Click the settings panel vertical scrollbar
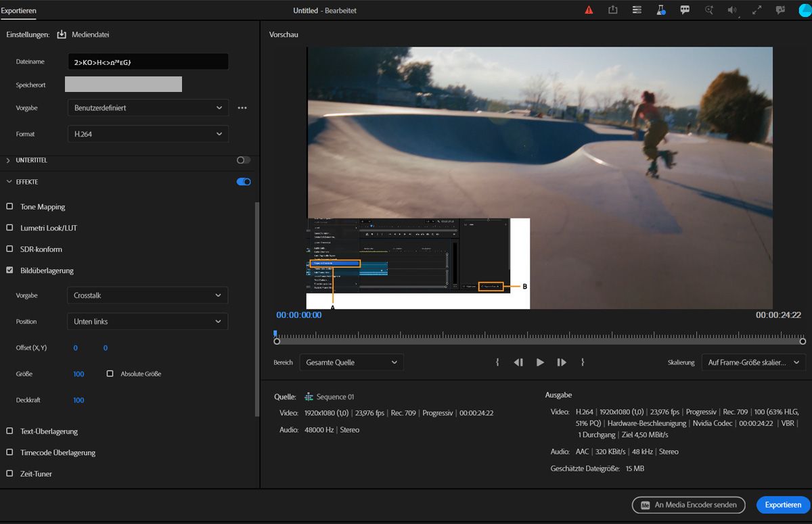Image resolution: width=812 pixels, height=524 pixels. click(x=256, y=308)
